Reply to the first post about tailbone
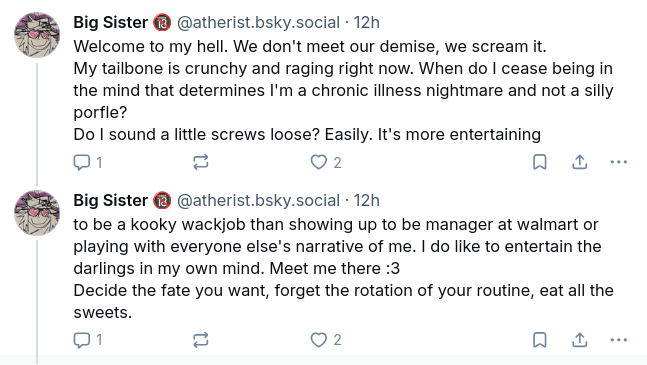 87,162
